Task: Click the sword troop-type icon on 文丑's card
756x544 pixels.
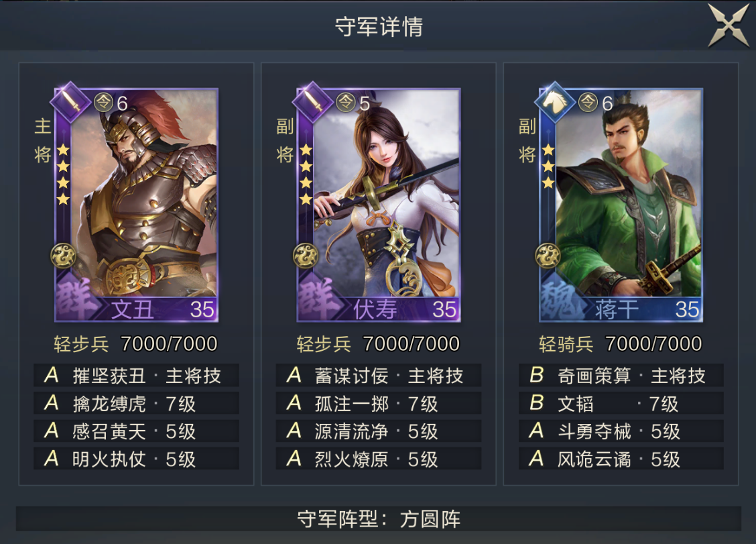Action: (71, 103)
